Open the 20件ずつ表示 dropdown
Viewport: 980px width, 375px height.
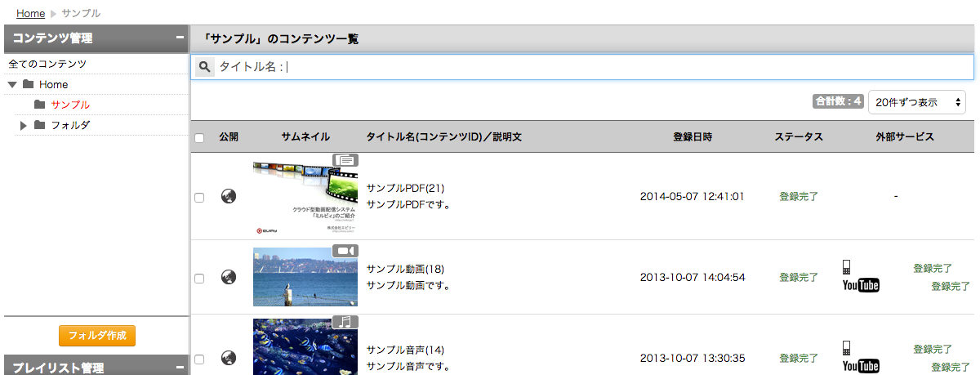click(x=917, y=102)
